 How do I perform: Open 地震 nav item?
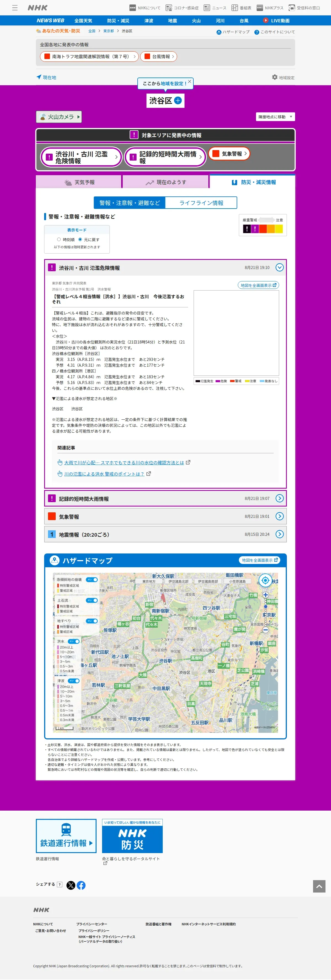pos(172,20)
